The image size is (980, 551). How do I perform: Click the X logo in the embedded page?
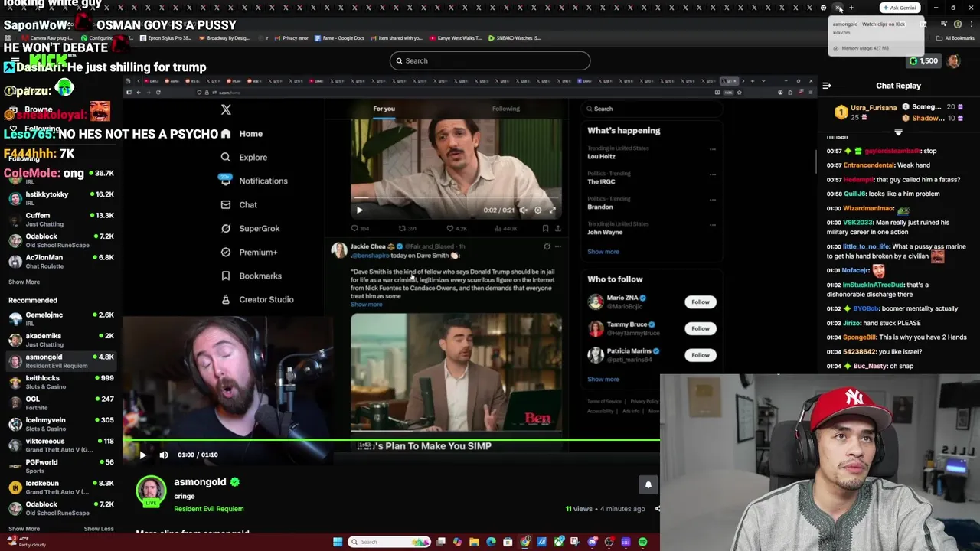click(x=226, y=110)
